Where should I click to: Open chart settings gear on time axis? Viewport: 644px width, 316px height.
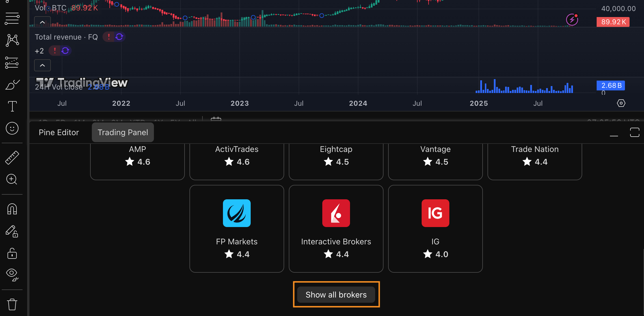pos(621,103)
